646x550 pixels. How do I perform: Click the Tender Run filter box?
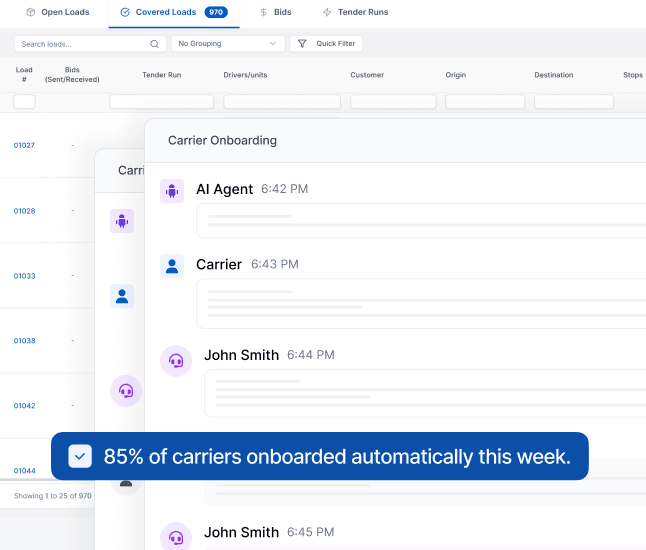click(x=162, y=101)
